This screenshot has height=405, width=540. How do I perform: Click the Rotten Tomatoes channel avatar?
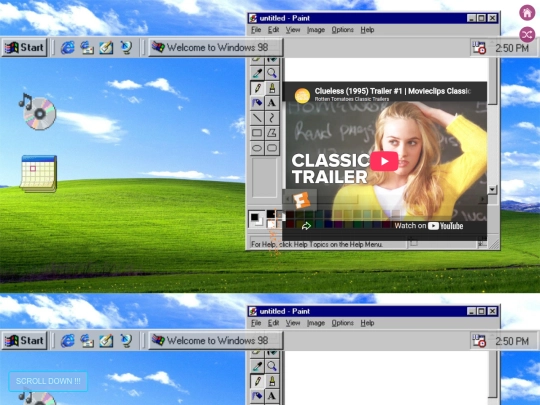click(302, 95)
